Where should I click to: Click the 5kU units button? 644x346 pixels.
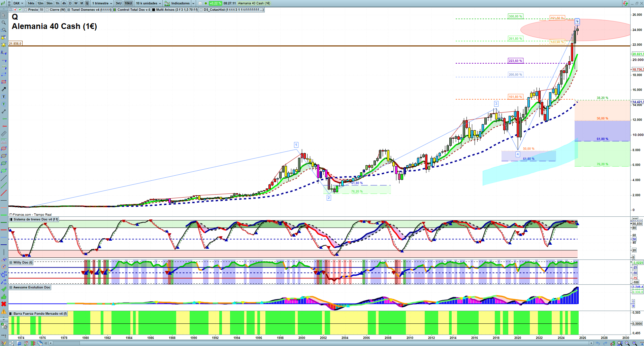pyautogui.click(x=119, y=3)
